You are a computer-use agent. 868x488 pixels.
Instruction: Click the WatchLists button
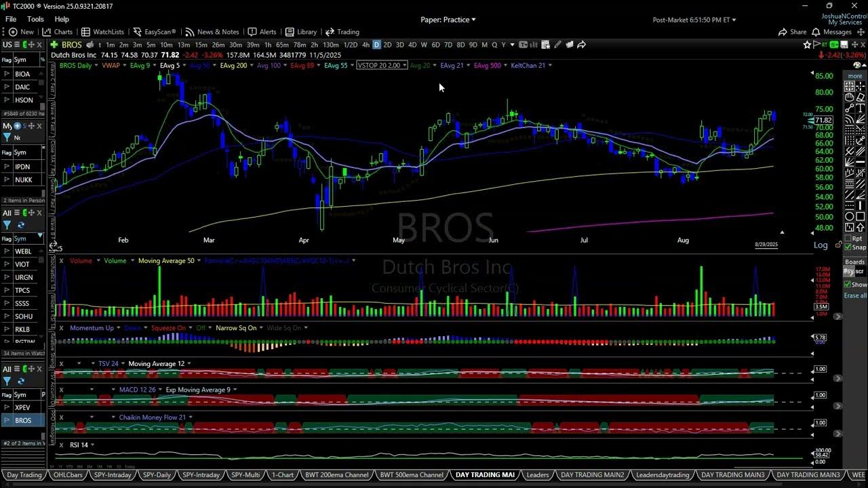pyautogui.click(x=103, y=32)
